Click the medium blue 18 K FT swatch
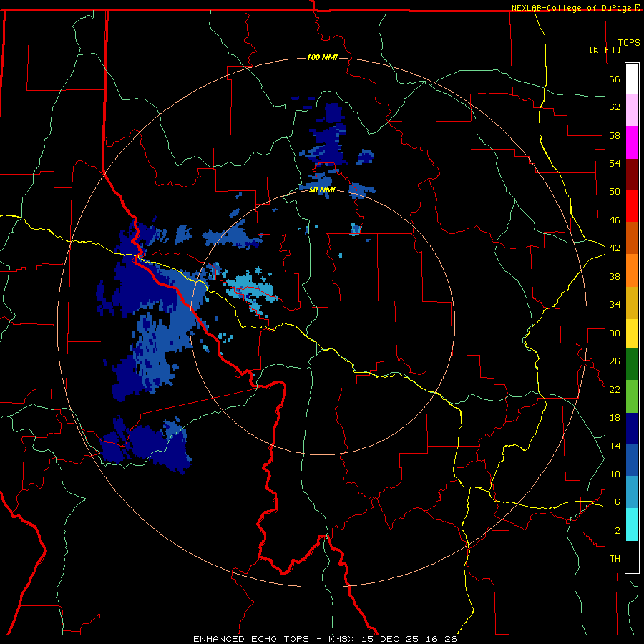644x644 pixels. coord(632,460)
